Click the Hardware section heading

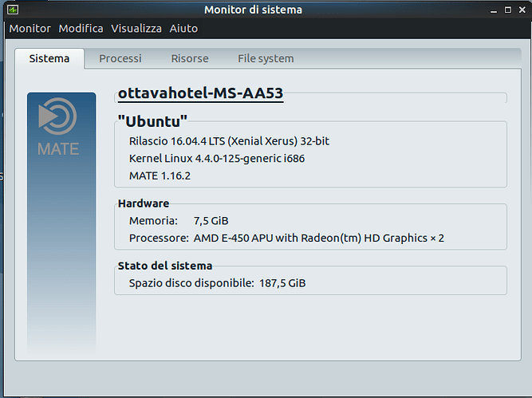tap(144, 203)
